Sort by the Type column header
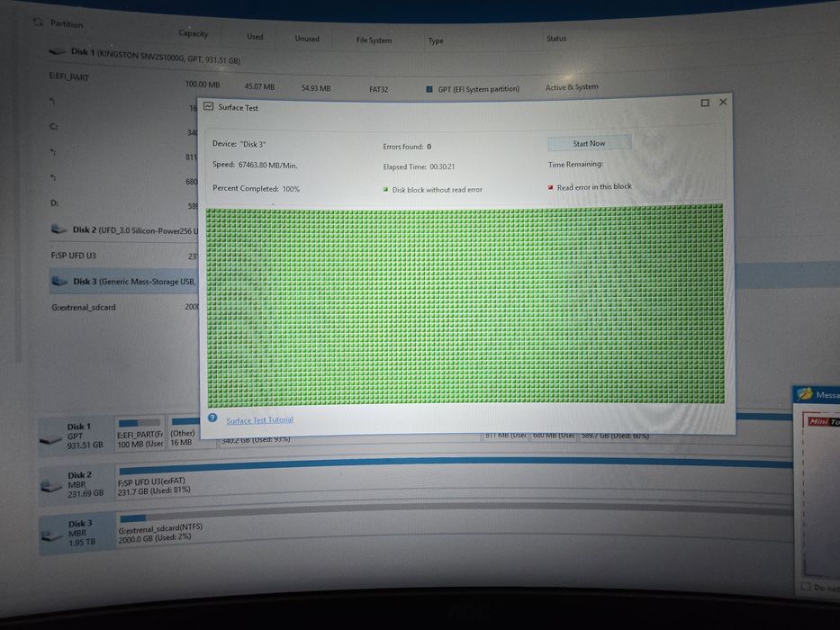840x630 pixels. pos(436,40)
